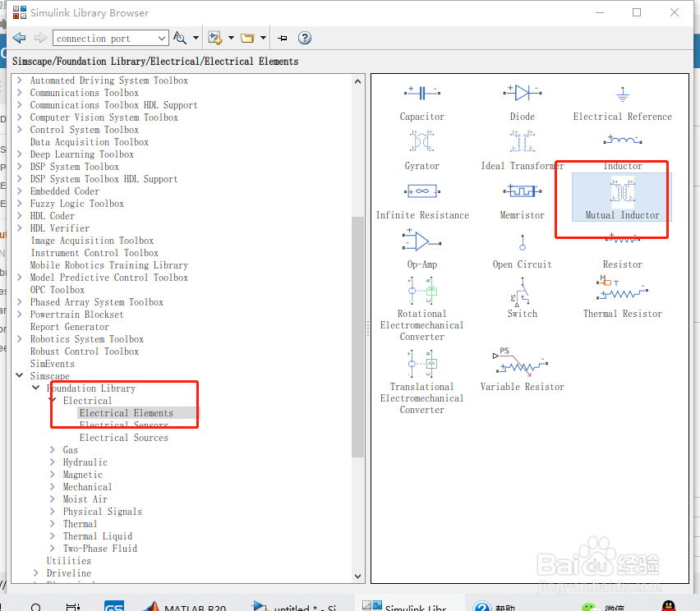Expand the Hydraulic library node
Viewport: 700px width, 611px height.
(x=53, y=462)
